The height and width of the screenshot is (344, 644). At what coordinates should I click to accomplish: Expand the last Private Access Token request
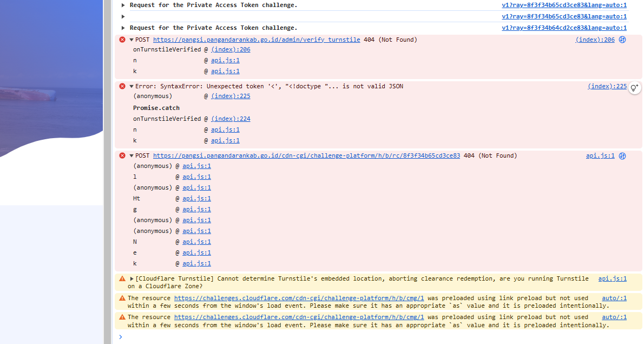[124, 28]
